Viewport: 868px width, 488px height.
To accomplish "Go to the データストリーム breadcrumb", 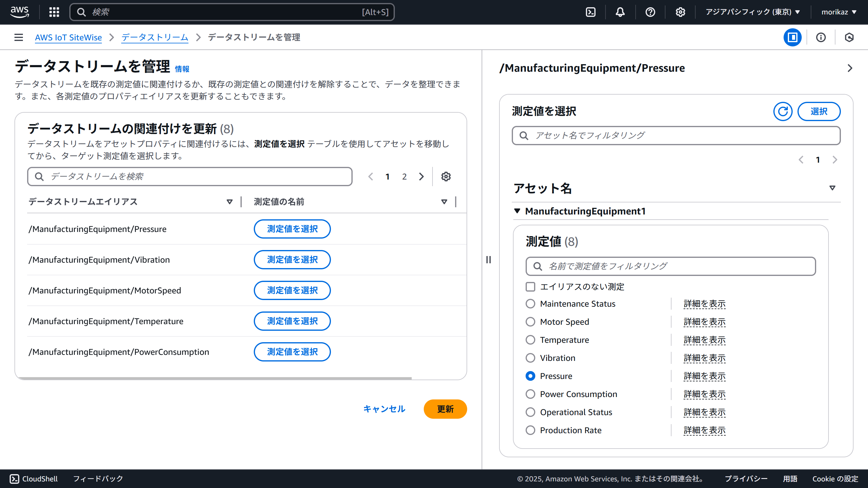I will tap(155, 37).
